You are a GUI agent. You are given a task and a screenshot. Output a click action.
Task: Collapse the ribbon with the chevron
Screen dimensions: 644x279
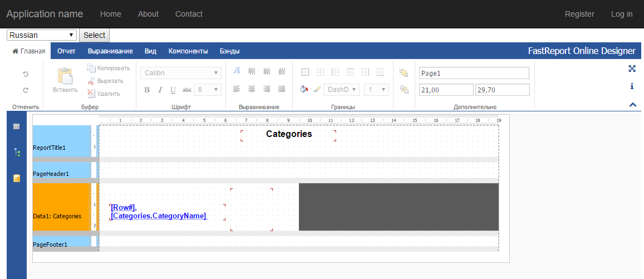[632, 105]
